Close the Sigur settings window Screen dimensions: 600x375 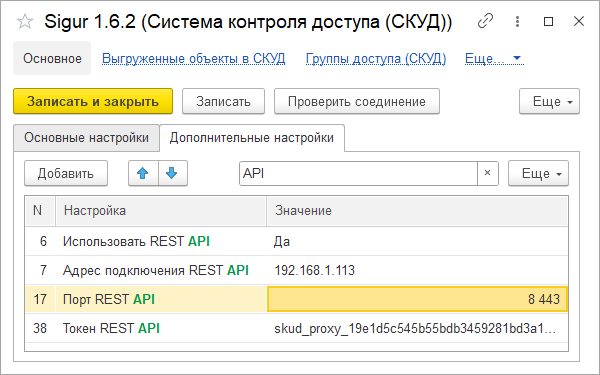point(579,21)
